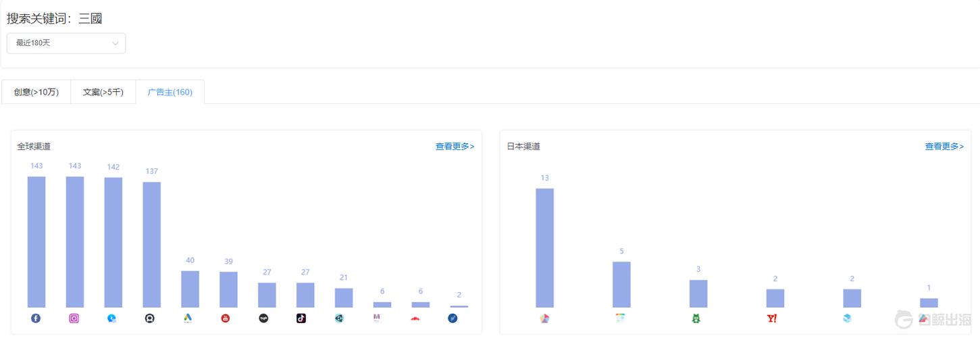This screenshot has width=980, height=338.
Task: Click the Messenger bar showing 142
Action: click(113, 243)
